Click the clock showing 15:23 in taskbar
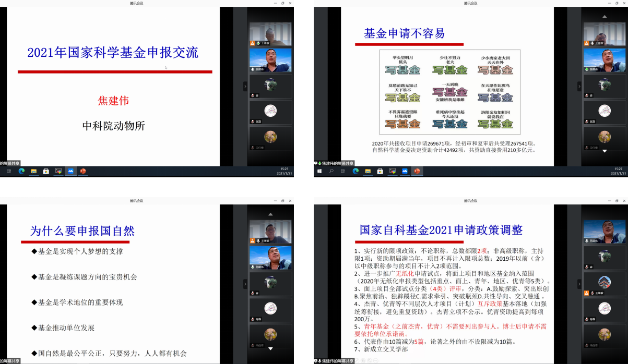The height and width of the screenshot is (364, 628). coord(284,169)
